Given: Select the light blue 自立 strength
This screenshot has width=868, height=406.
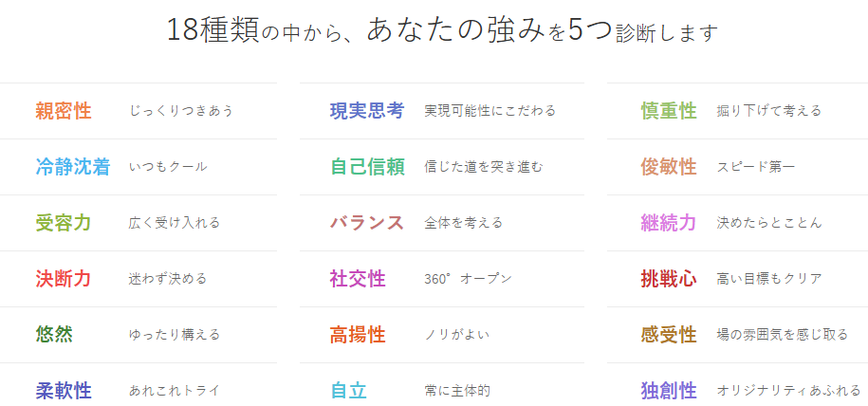Looking at the screenshot, I should [x=348, y=390].
